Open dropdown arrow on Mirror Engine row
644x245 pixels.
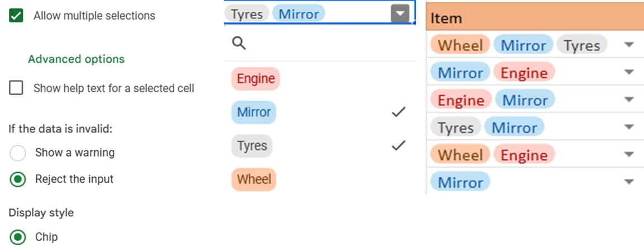click(629, 73)
